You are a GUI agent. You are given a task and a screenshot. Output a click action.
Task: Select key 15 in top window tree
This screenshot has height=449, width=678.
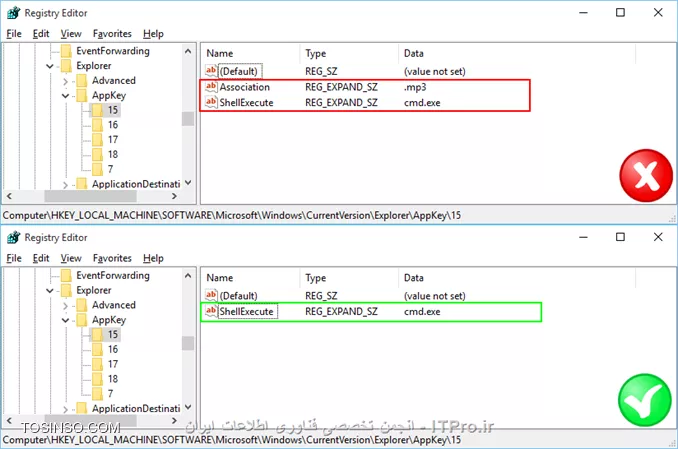click(x=113, y=110)
